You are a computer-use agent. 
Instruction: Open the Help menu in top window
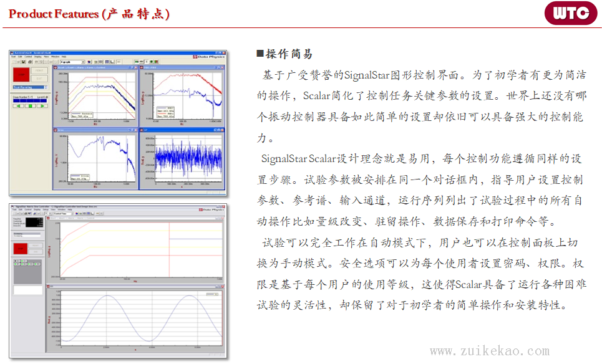64,57
